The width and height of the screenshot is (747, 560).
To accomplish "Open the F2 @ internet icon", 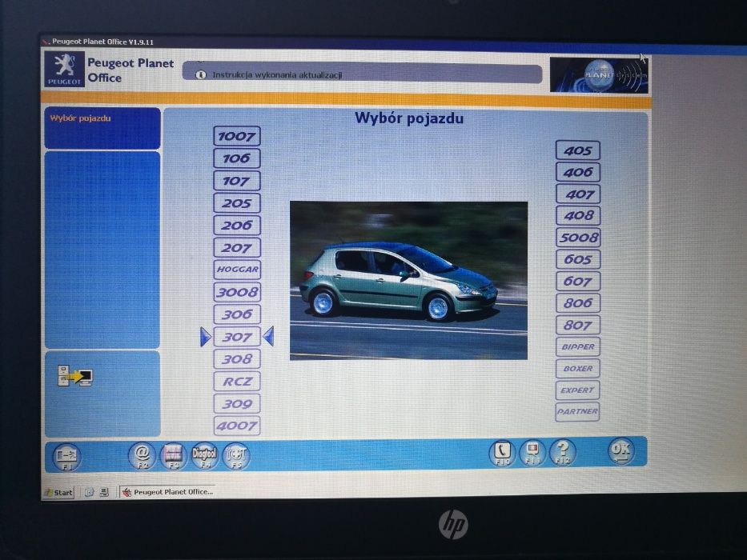I will [142, 456].
